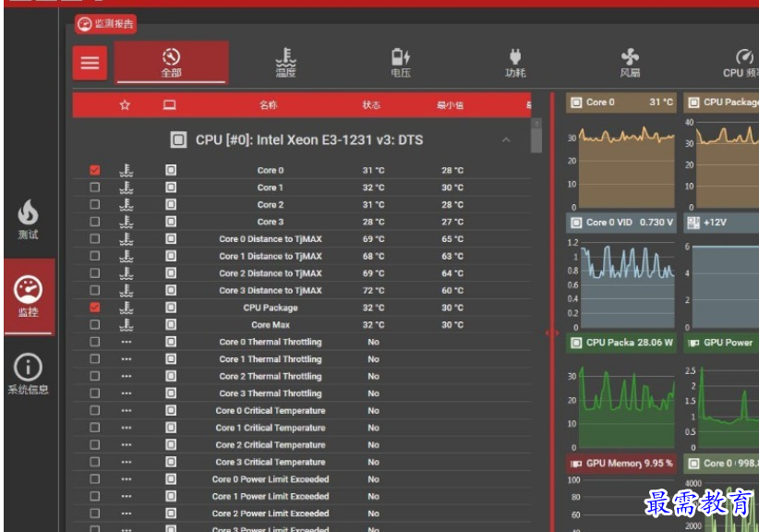Switch to the 电压 voltage tab

[401, 63]
